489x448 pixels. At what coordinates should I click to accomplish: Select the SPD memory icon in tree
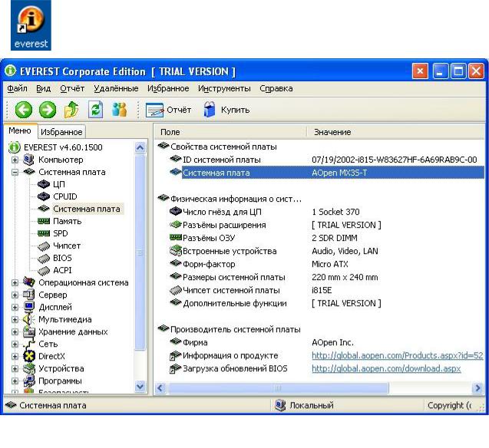[44, 233]
